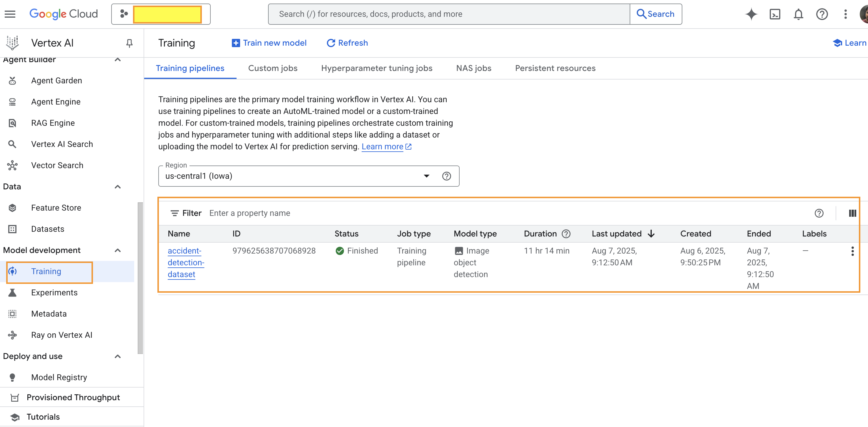This screenshot has height=427, width=868.
Task: Click the main navigation hamburger menu
Action: (10, 14)
